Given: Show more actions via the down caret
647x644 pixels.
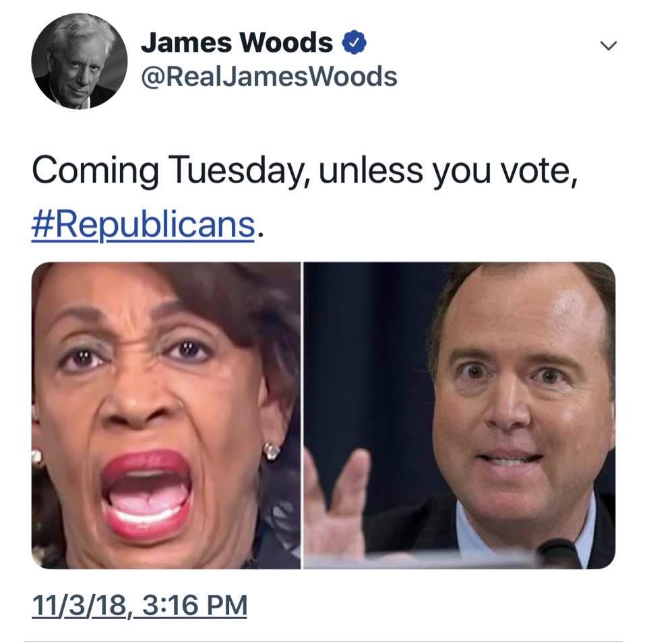Looking at the screenshot, I should tap(608, 45).
